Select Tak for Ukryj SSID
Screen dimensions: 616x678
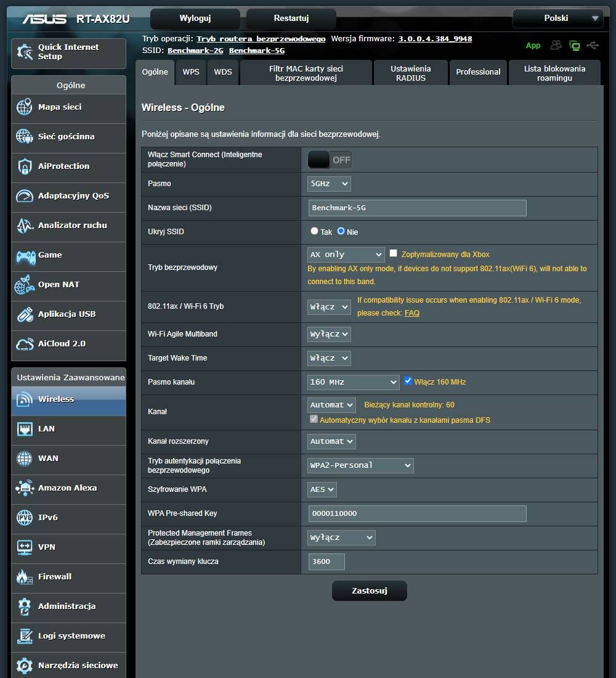pyautogui.click(x=314, y=231)
